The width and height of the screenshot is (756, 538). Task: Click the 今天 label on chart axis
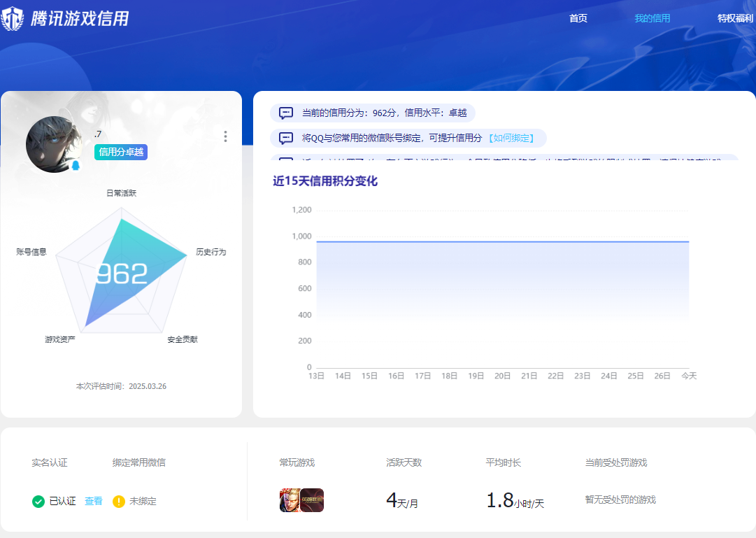[x=689, y=376]
